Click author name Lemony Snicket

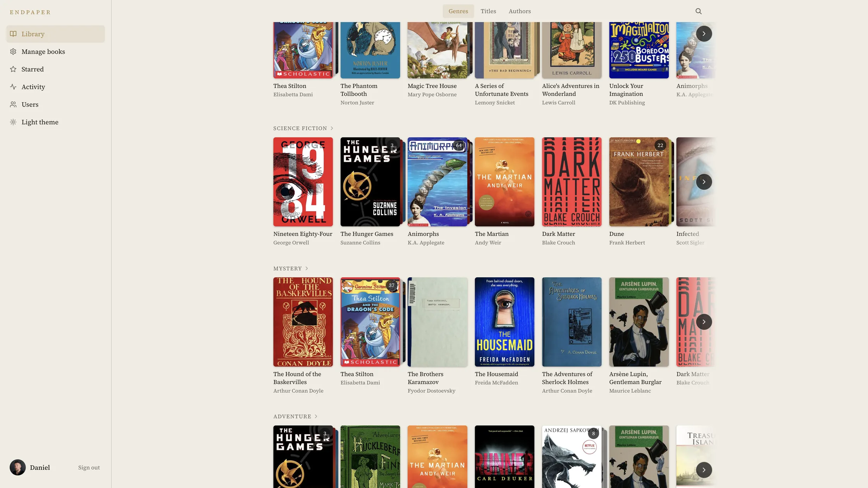[494, 103]
